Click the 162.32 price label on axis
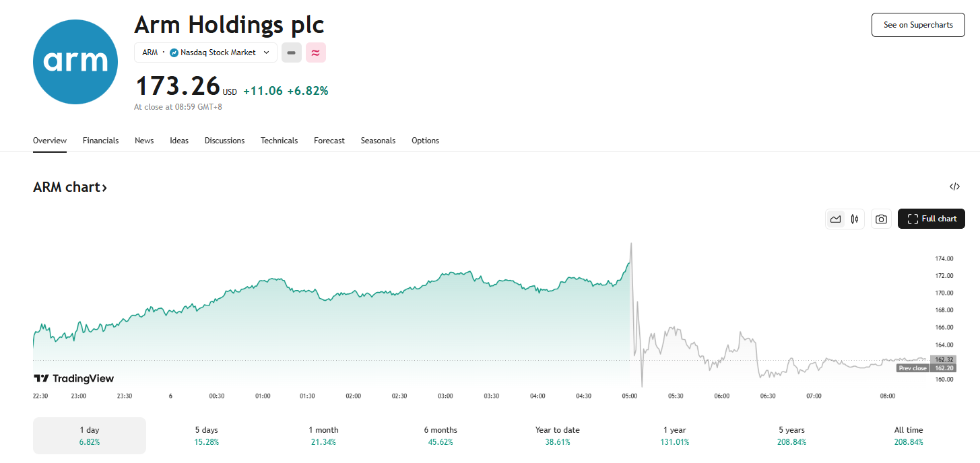The width and height of the screenshot is (980, 463). pyautogui.click(x=942, y=359)
